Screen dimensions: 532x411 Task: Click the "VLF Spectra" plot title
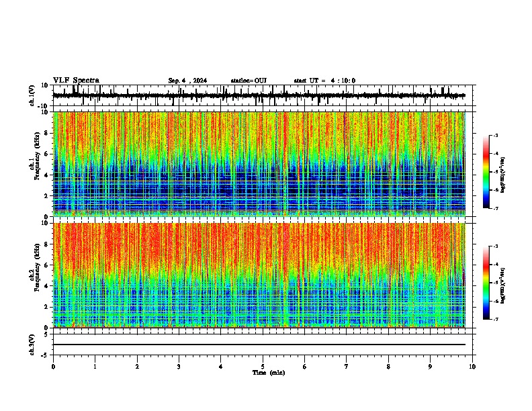click(76, 81)
